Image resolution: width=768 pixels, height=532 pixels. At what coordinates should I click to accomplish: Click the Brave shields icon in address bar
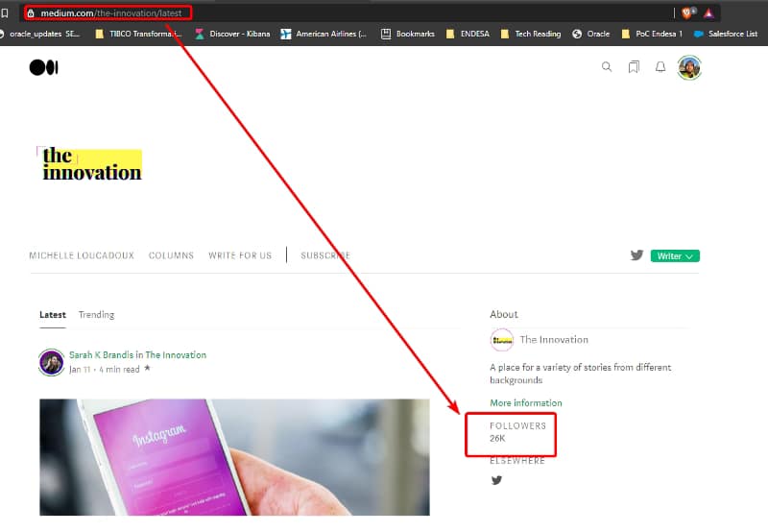click(x=687, y=13)
